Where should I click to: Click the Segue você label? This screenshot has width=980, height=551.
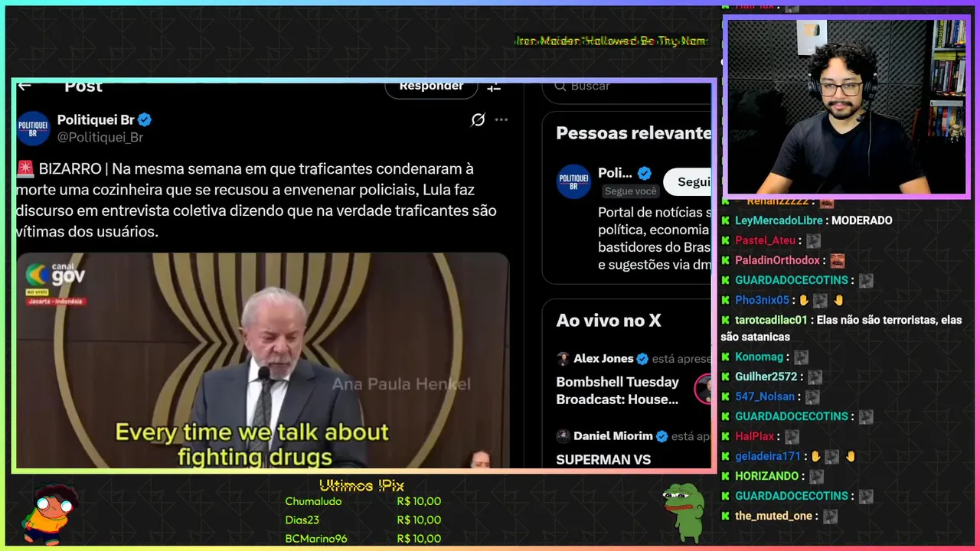tap(631, 191)
